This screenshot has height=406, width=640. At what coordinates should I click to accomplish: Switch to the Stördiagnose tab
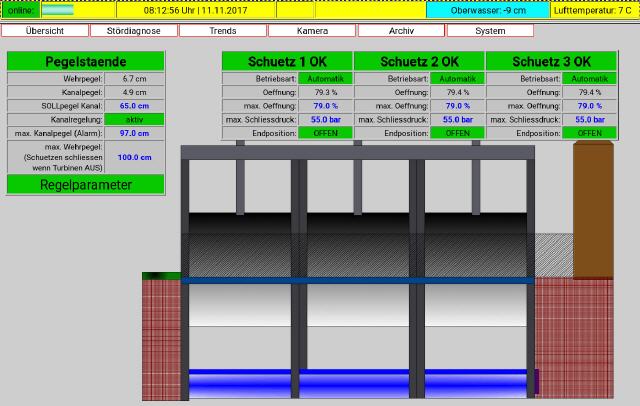133,31
